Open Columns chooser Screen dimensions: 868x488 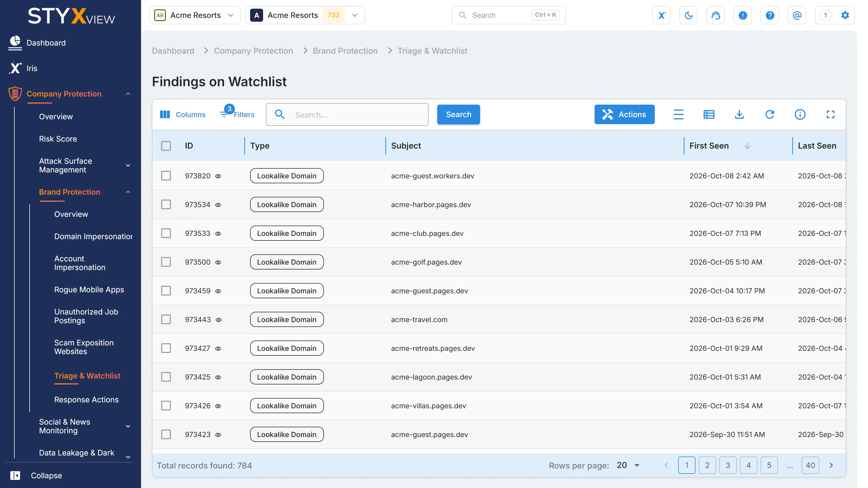click(x=182, y=114)
